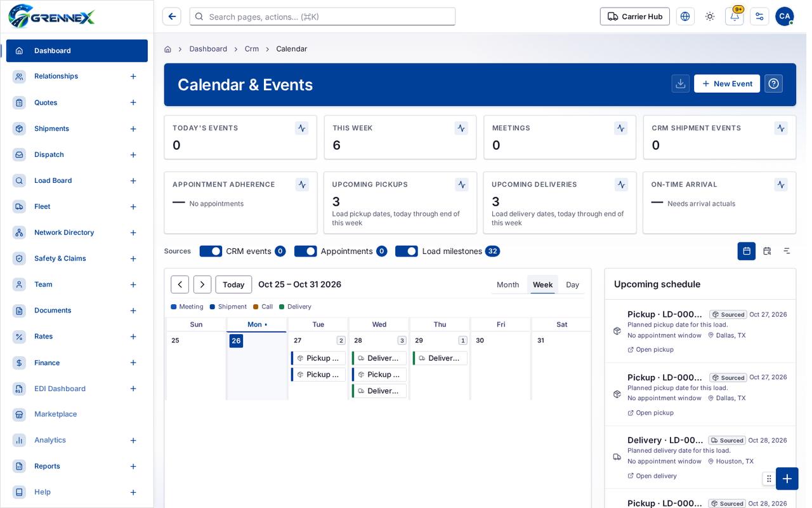Open the Carrier Hub button
Screen dimensions: 812x508
pyautogui.click(x=635, y=17)
